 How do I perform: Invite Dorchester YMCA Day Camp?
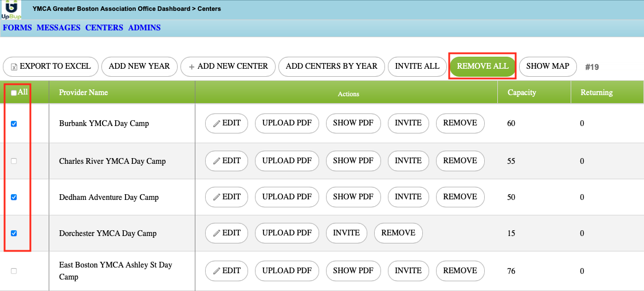[x=347, y=233]
